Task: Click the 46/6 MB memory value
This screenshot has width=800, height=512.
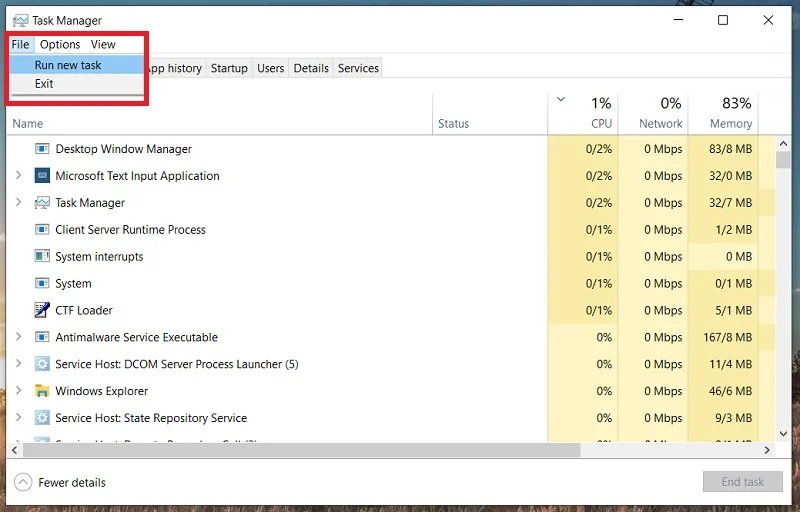Action: pyautogui.click(x=731, y=391)
